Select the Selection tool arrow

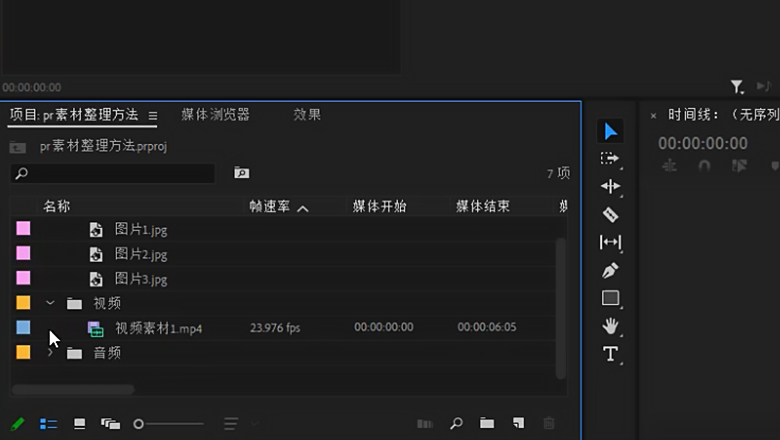(x=610, y=131)
